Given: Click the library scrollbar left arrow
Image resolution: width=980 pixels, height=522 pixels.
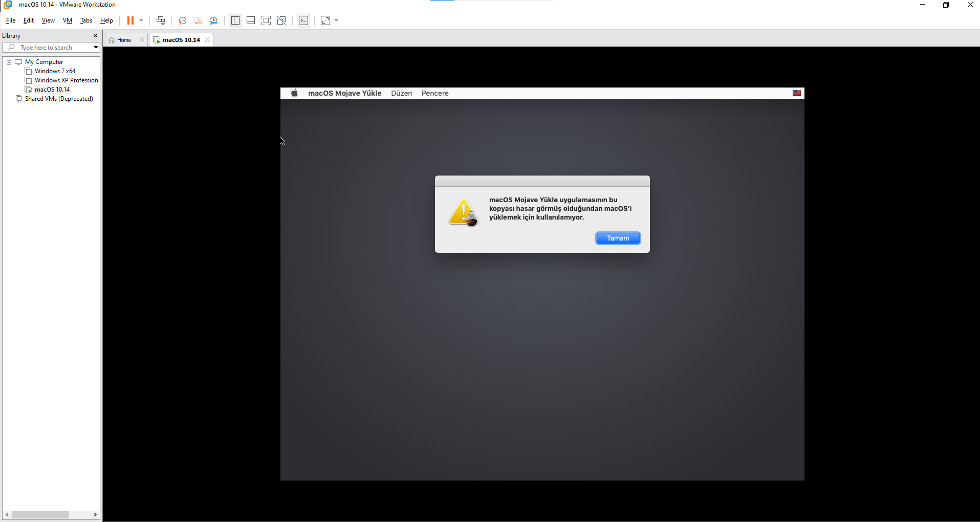Looking at the screenshot, I should tap(7, 514).
